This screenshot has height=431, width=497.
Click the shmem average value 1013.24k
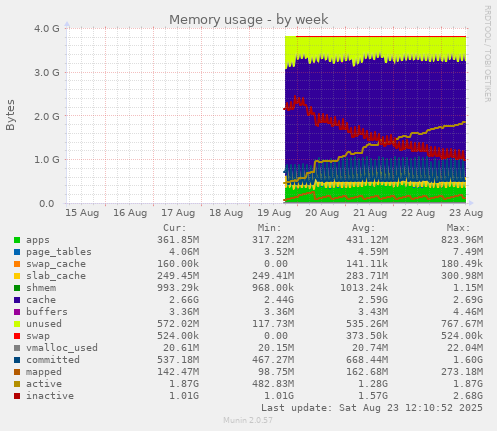(364, 288)
